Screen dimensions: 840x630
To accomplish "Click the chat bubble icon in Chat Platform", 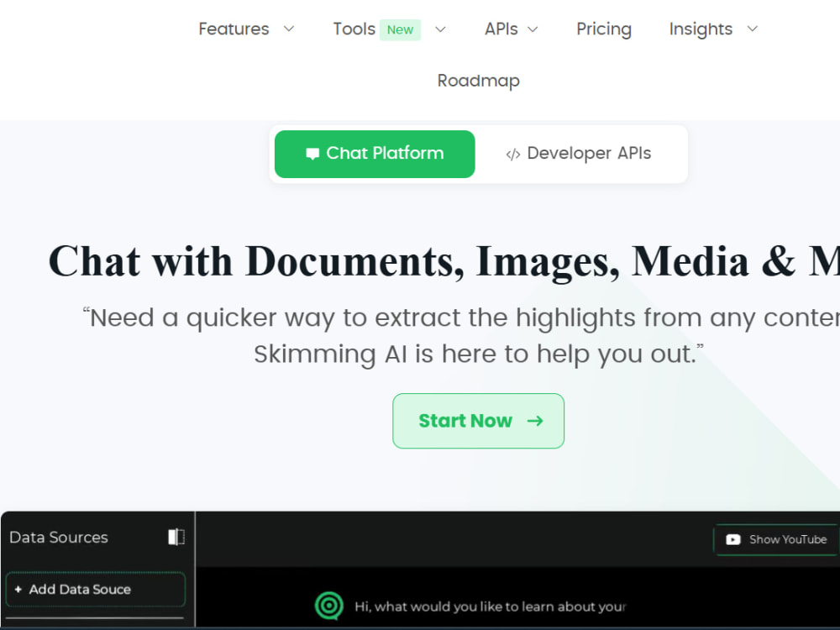I will coord(312,155).
